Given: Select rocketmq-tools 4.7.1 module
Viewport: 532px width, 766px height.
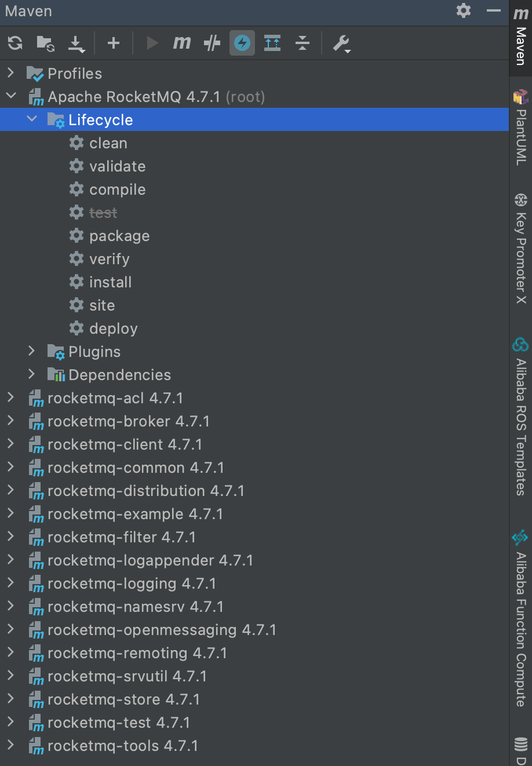Looking at the screenshot, I should click(123, 746).
